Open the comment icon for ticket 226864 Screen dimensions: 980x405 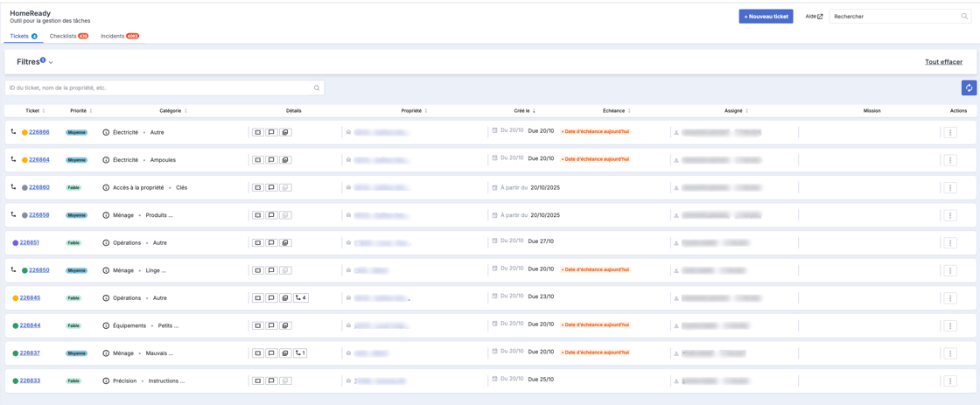(x=271, y=160)
